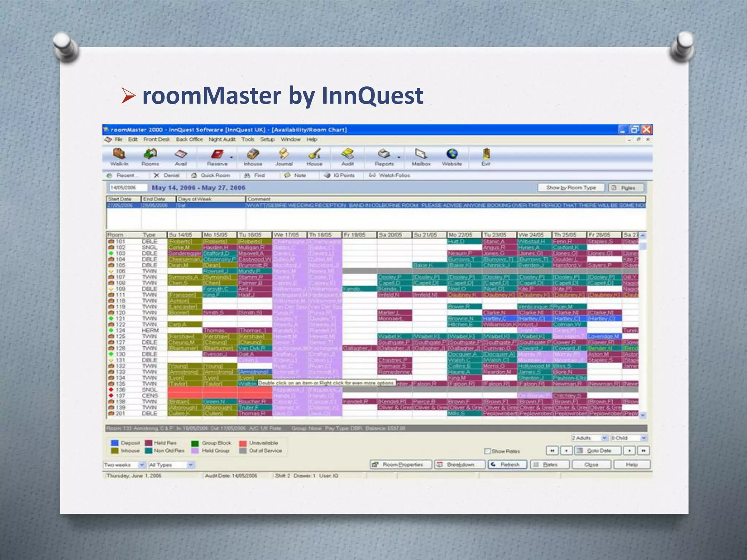Open the Reserve toolbar icon
Image resolution: width=747 pixels, height=560 pixels.
tap(217, 155)
